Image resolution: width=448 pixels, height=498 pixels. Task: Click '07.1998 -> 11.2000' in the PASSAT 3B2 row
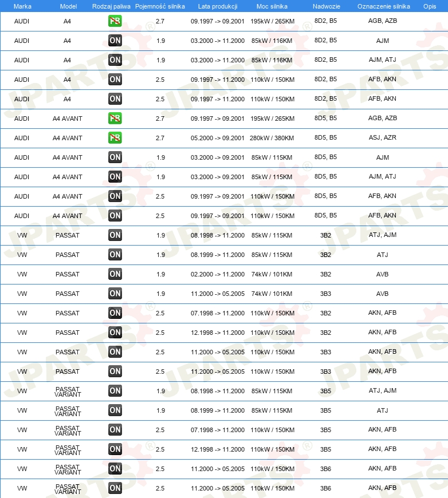click(x=218, y=314)
